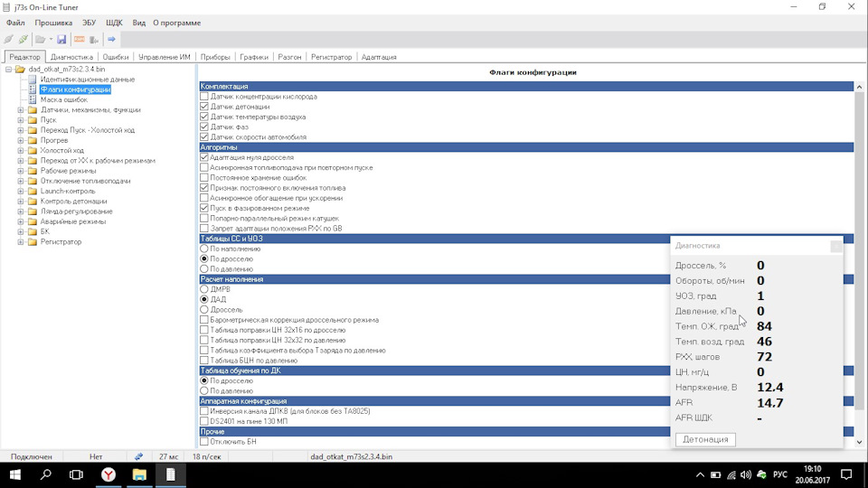The width and height of the screenshot is (868, 488).
Task: Click the open folder toolbar icon
Action: [40, 40]
